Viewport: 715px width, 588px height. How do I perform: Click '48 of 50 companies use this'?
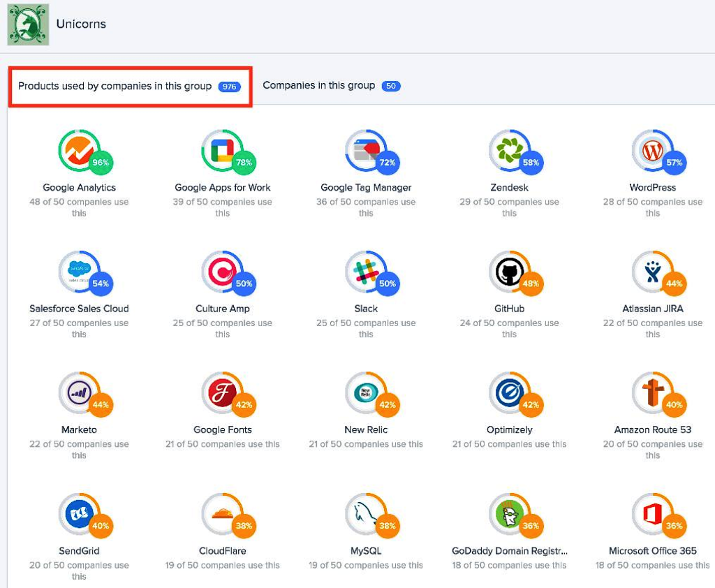80,207
